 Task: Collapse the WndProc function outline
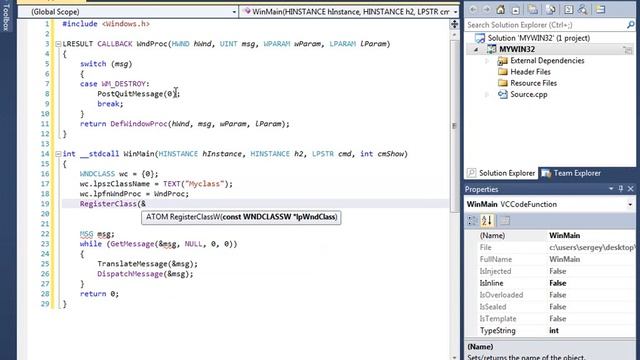pos(58,44)
